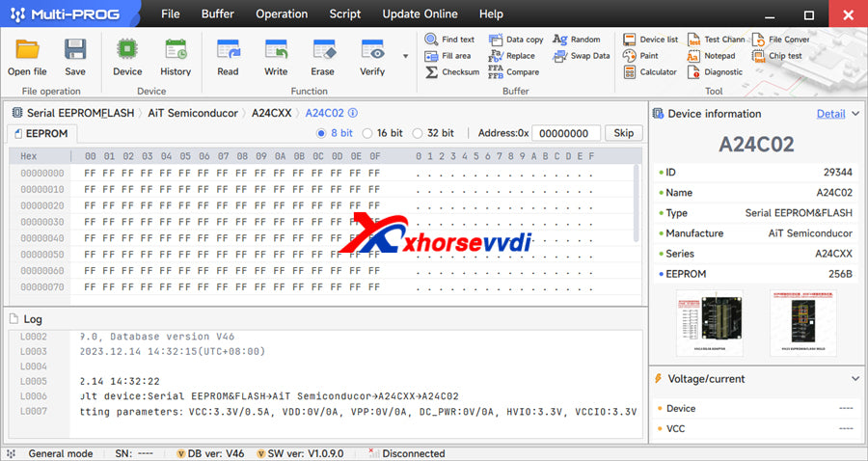
Task: Switch to the EEPROM tab
Action: 41,133
